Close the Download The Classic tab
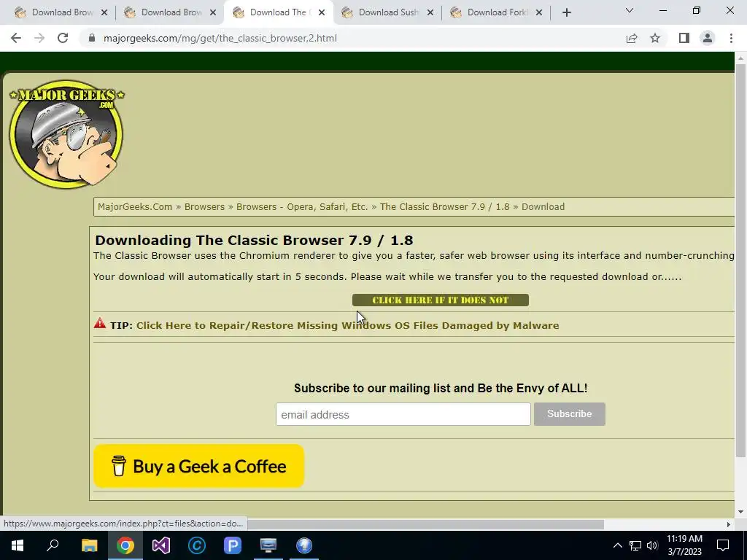Viewport: 747px width, 560px height. pyautogui.click(x=322, y=13)
